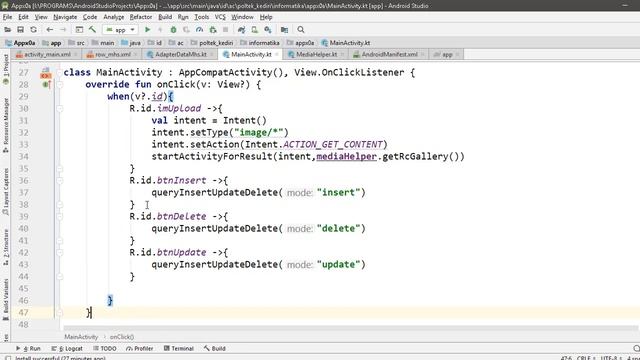Navigate forward with the right arrow icon
The image size is (640, 360).
(63, 30)
